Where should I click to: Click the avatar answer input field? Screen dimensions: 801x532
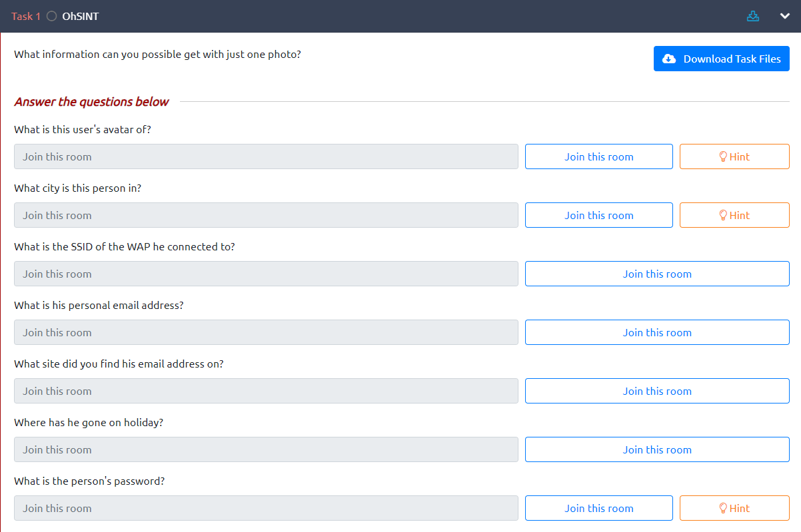coord(266,156)
